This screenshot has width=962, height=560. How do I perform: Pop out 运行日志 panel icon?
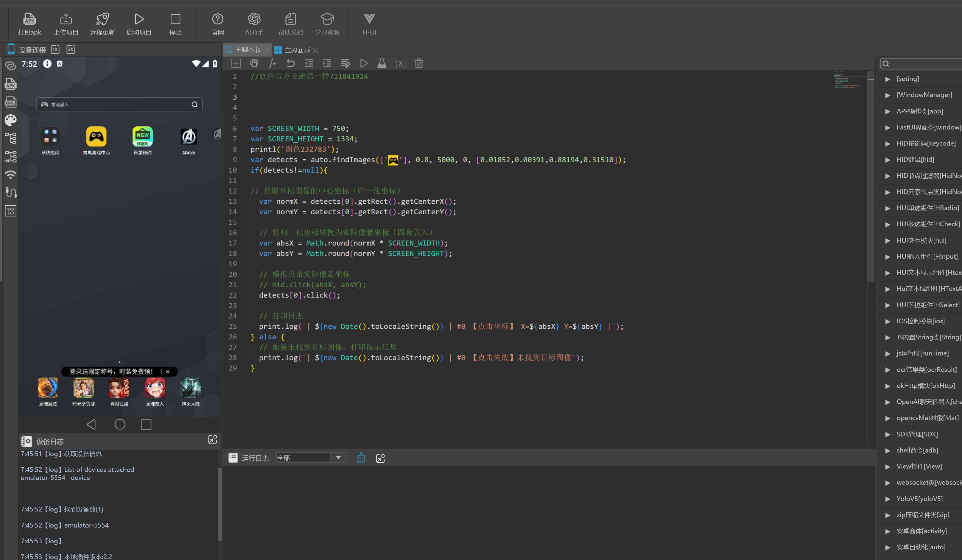[380, 458]
